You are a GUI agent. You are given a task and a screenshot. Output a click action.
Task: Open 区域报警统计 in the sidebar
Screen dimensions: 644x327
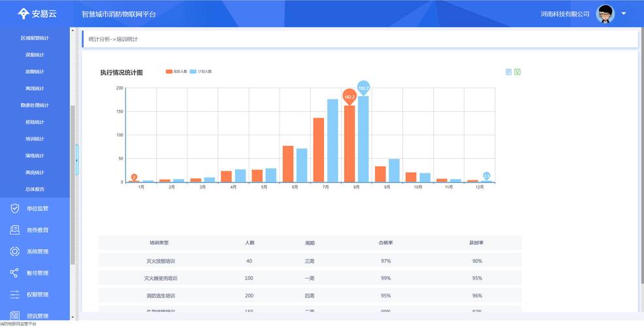(35, 38)
